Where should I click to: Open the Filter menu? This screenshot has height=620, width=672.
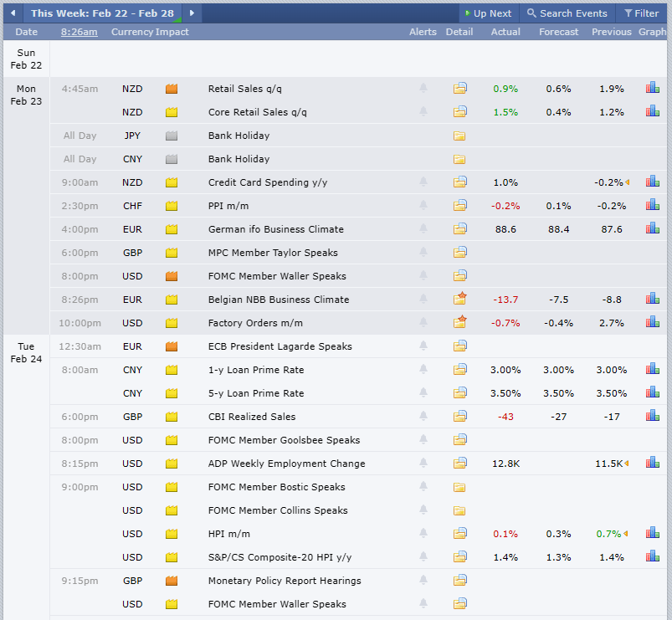641,13
